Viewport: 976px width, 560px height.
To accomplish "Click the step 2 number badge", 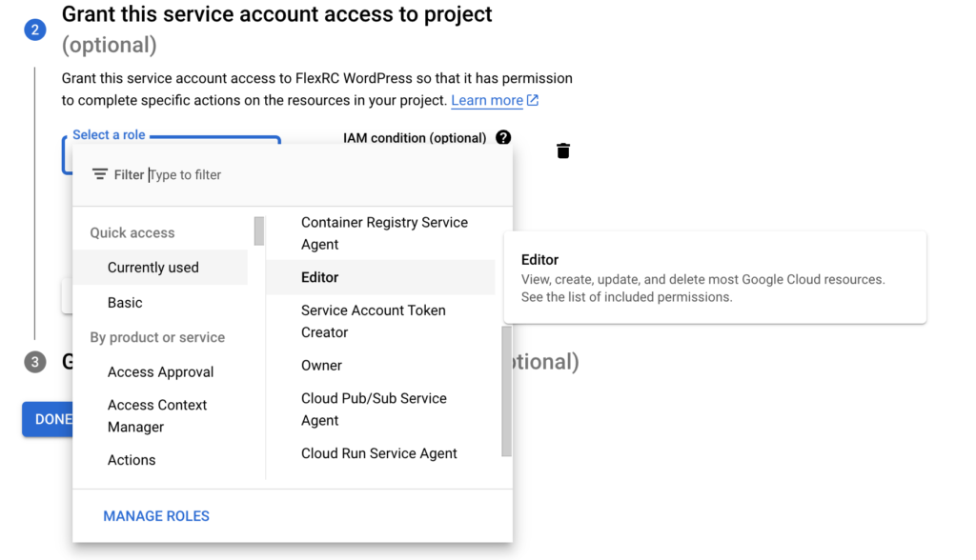I will pos(35,30).
